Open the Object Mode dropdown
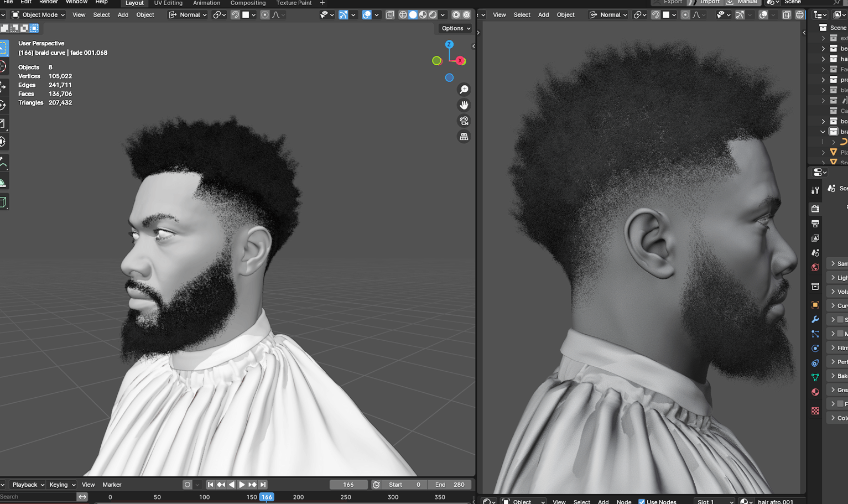The height and width of the screenshot is (504, 848). click(x=38, y=14)
